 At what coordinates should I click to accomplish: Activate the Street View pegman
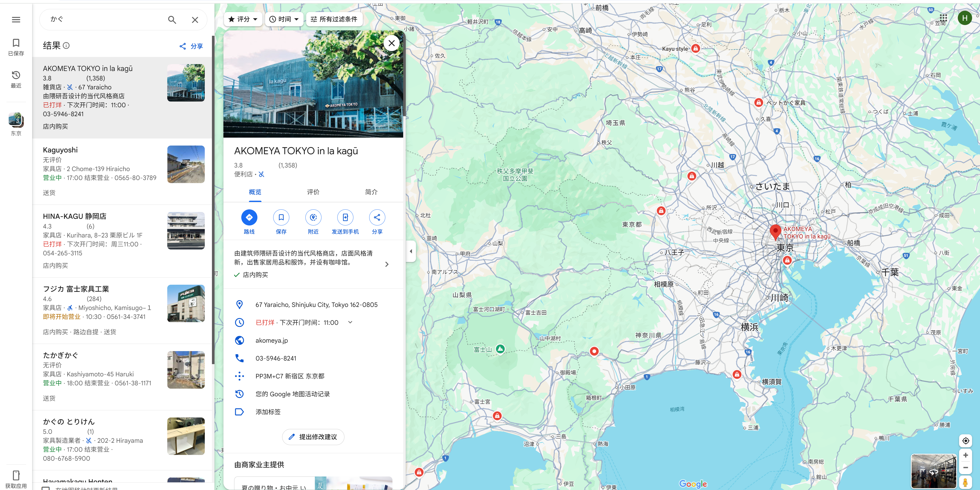tap(965, 483)
